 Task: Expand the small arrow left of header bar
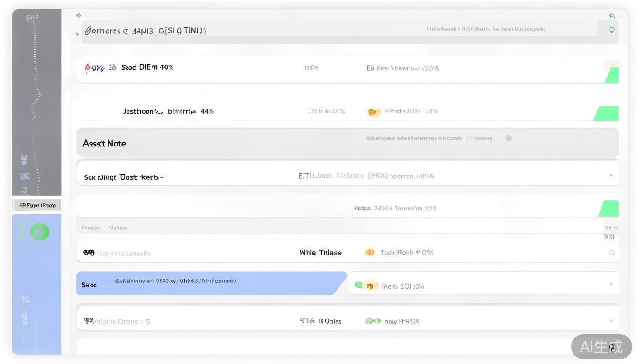[77, 34]
